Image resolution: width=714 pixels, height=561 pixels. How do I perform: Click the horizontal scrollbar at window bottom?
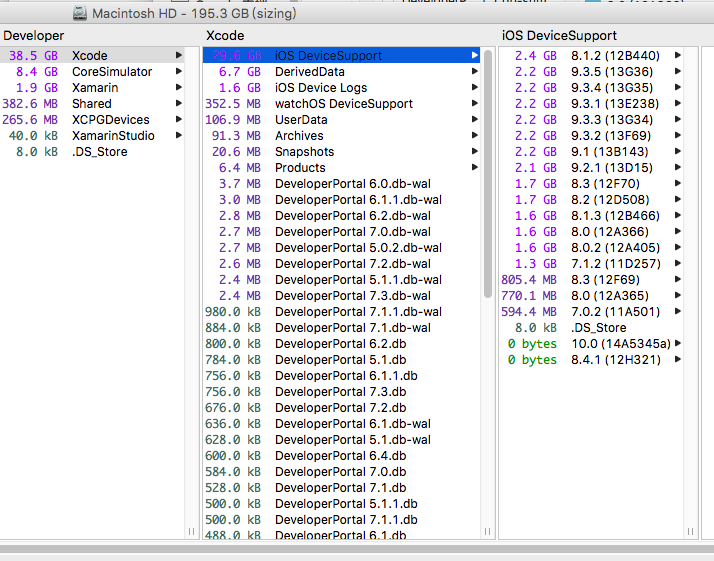coord(357,551)
